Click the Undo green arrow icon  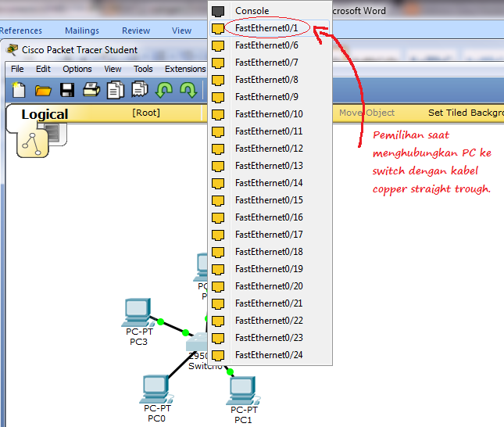pyautogui.click(x=164, y=90)
